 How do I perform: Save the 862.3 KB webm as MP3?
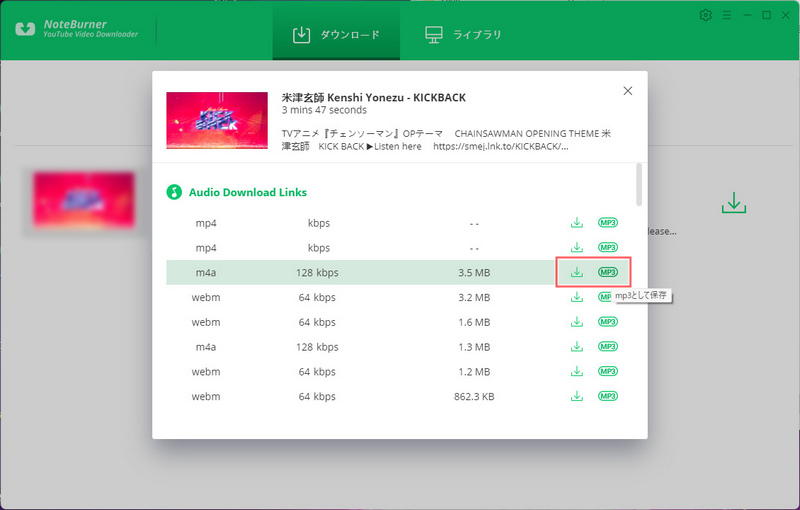[608, 396]
